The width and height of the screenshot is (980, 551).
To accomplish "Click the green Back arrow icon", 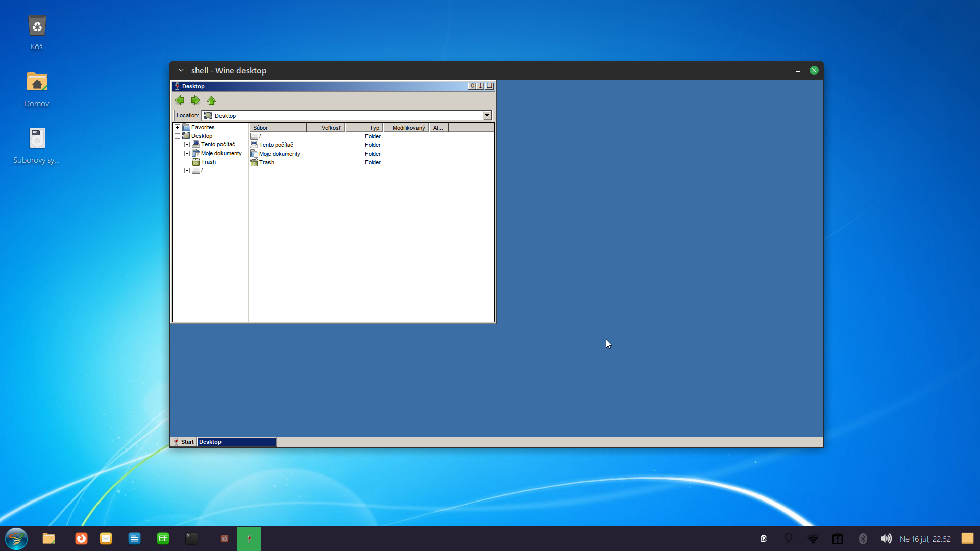I will [x=179, y=101].
